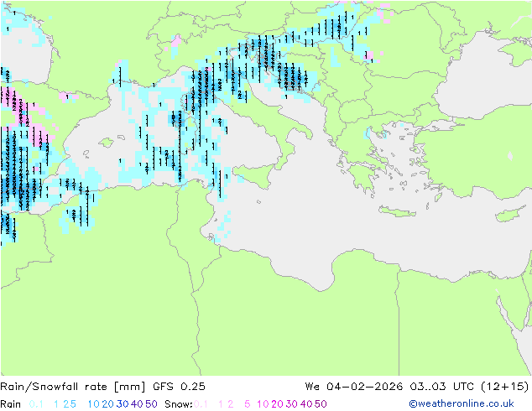
Task: Click the date 'We 04-02-2026' text
Action: tap(354, 386)
